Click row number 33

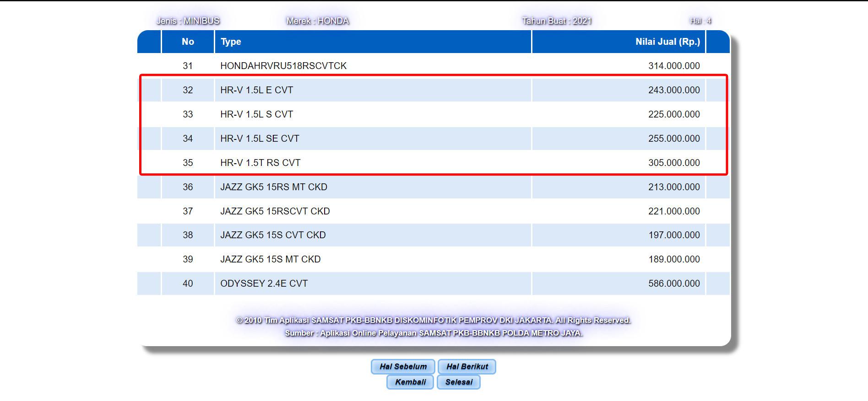tap(188, 114)
